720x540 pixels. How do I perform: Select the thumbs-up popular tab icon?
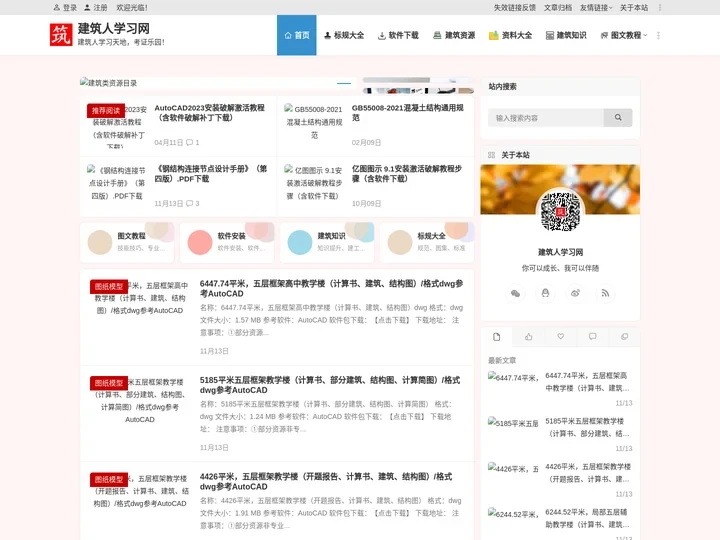tap(529, 337)
